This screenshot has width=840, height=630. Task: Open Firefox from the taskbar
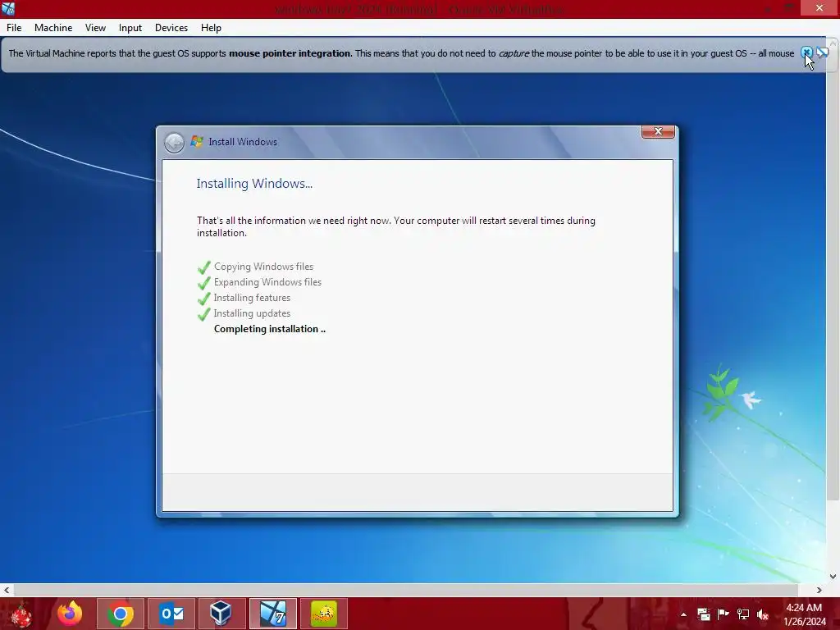pos(71,614)
